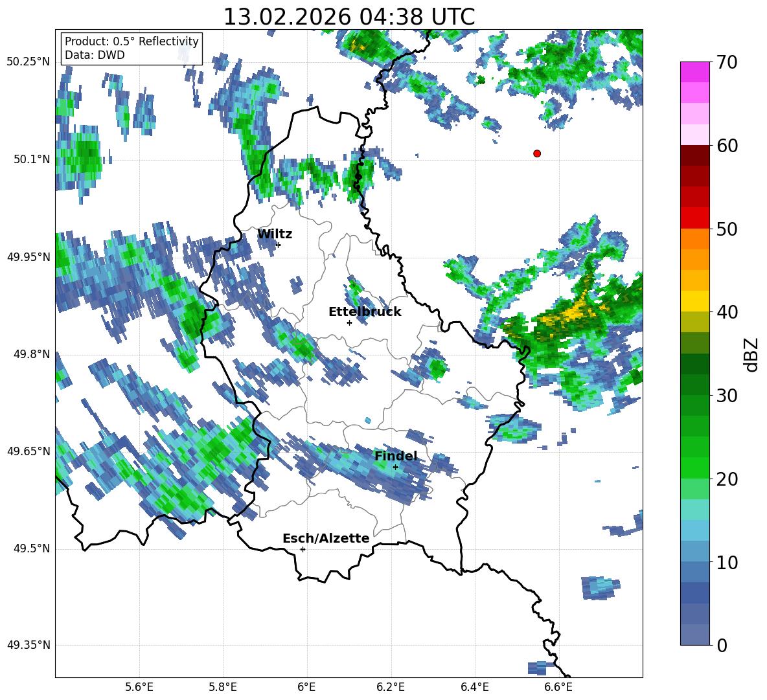Click the 49.35°N latitude tick label

tap(29, 645)
